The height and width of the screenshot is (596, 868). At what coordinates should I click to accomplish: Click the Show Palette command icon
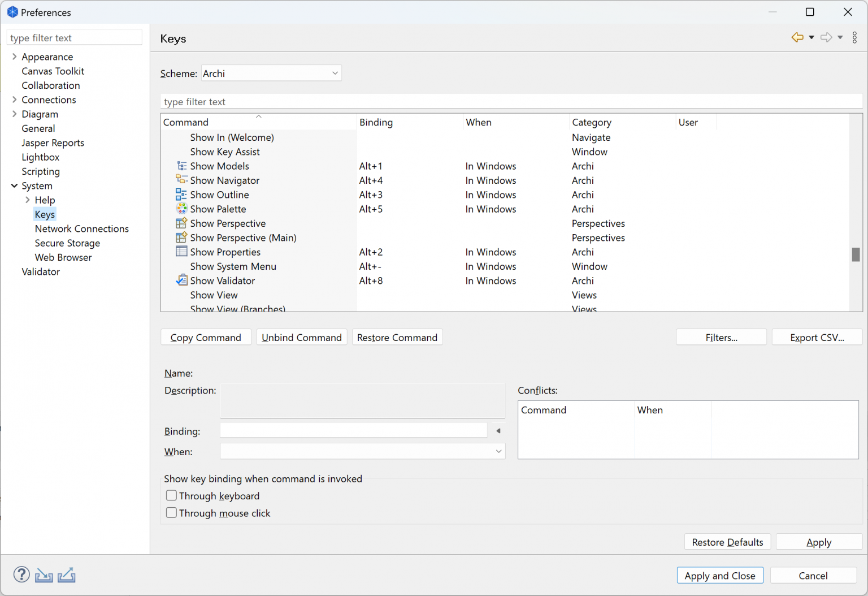tap(181, 208)
